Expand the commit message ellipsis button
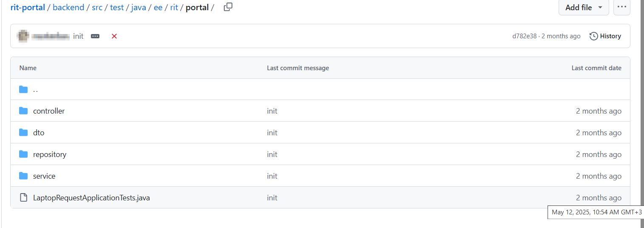 (95, 36)
